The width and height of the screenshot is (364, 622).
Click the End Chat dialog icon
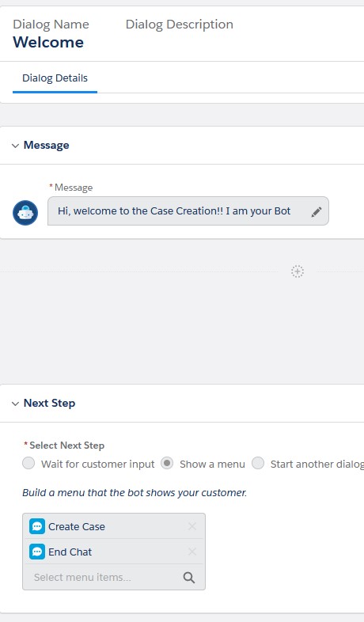37,552
